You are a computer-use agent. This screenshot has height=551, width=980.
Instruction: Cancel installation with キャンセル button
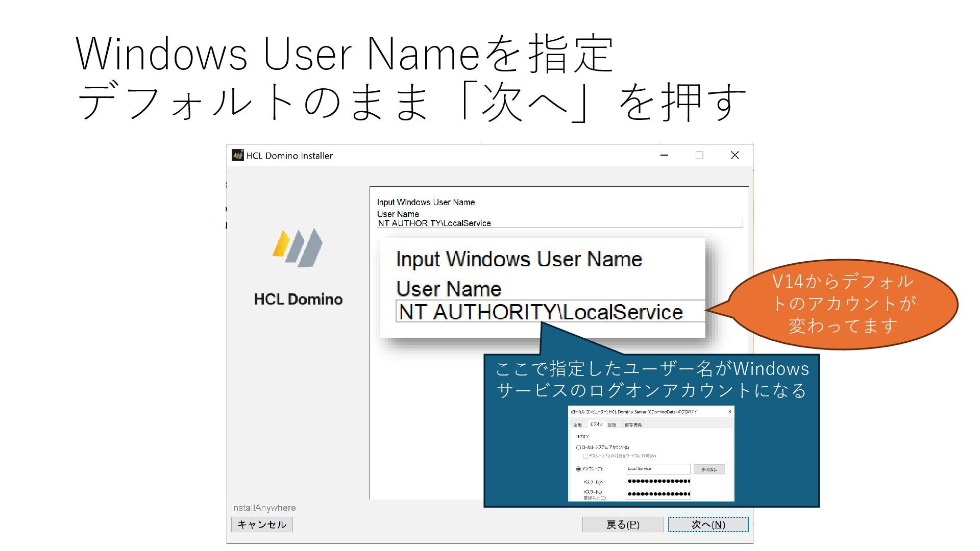262,524
